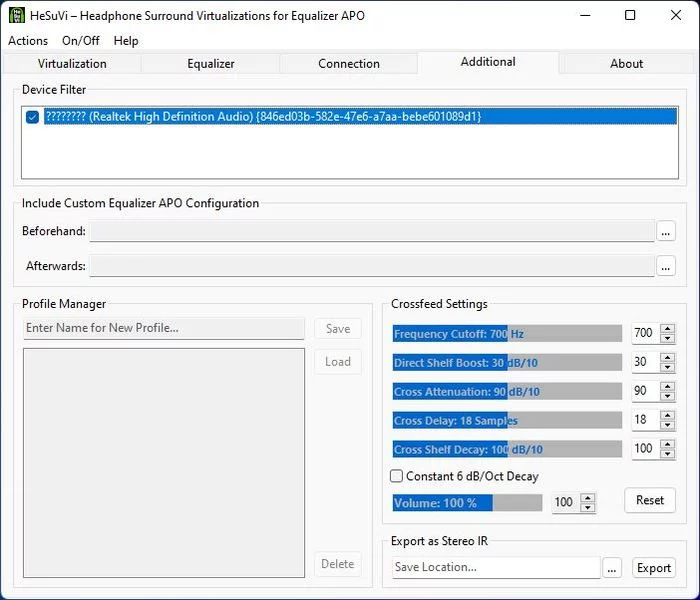Increase Cross Attenuation value with up arrow
Image resolution: width=700 pixels, height=600 pixels.
click(x=668, y=387)
